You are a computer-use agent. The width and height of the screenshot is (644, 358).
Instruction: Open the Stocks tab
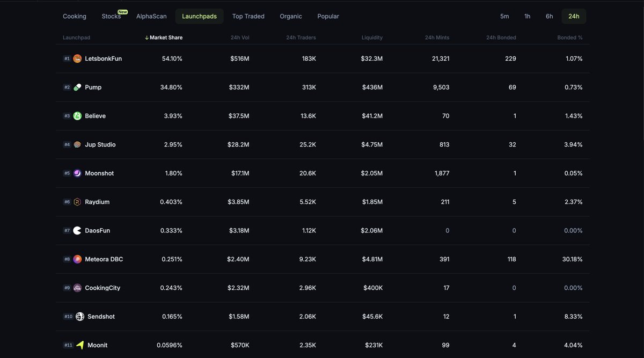tap(111, 16)
